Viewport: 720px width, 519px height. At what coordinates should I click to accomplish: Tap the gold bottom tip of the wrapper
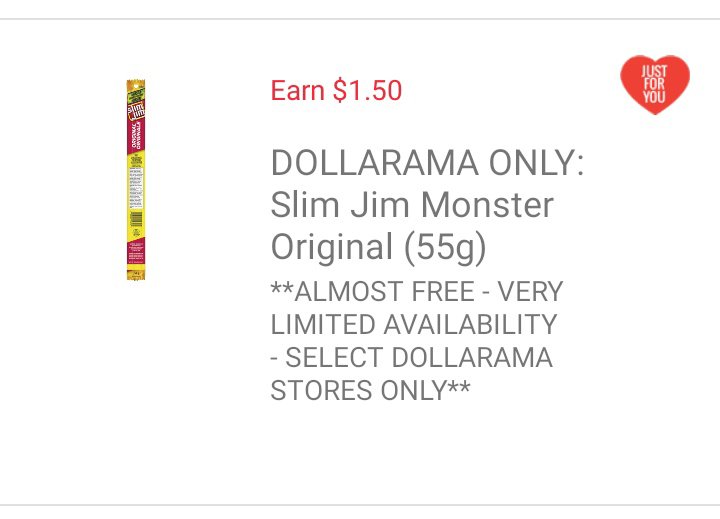click(x=136, y=275)
